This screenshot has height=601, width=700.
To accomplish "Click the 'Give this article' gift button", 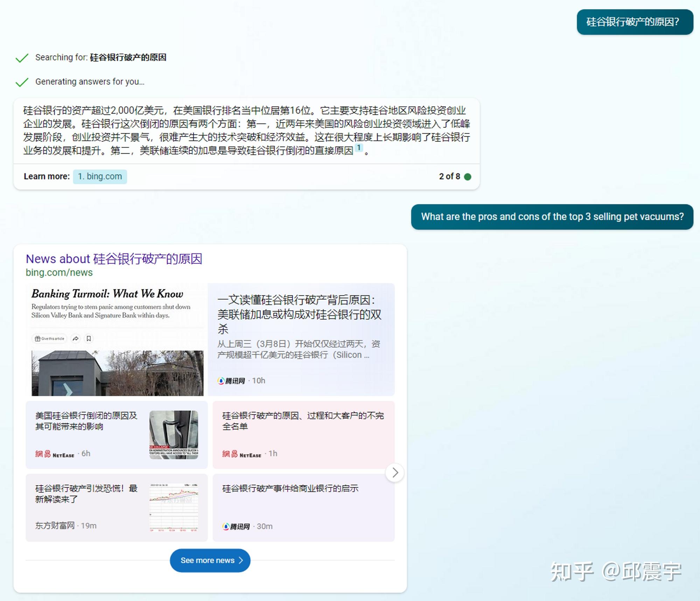I will [49, 338].
